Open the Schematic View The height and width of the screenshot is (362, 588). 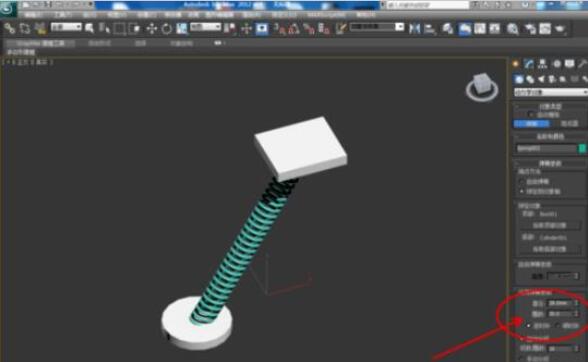(495, 29)
